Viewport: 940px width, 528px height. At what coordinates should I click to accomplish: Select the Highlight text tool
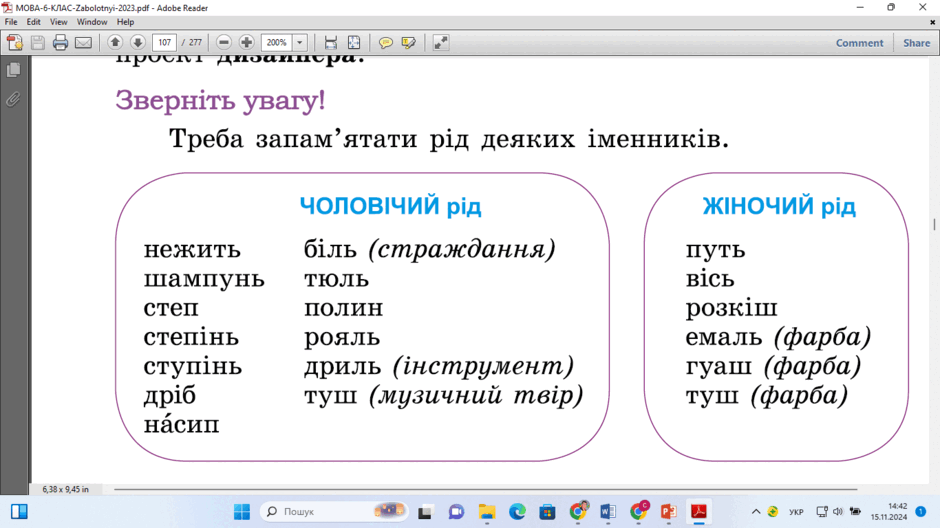tap(409, 43)
